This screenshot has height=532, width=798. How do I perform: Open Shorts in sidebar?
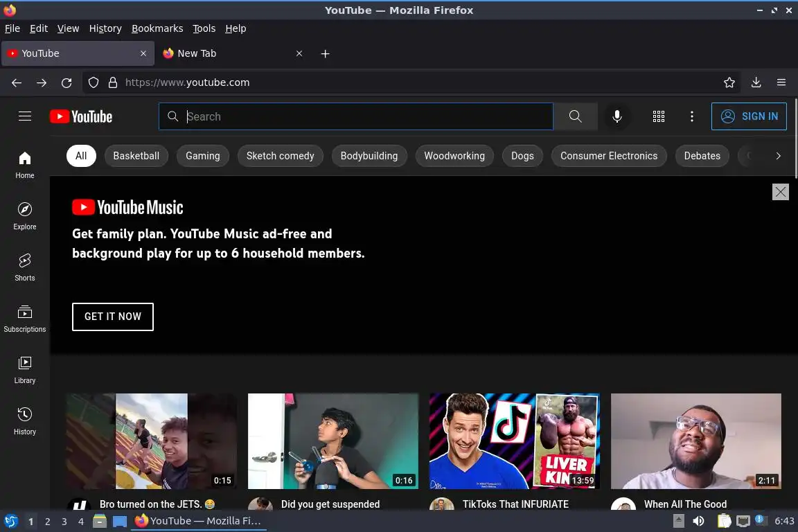(x=24, y=267)
